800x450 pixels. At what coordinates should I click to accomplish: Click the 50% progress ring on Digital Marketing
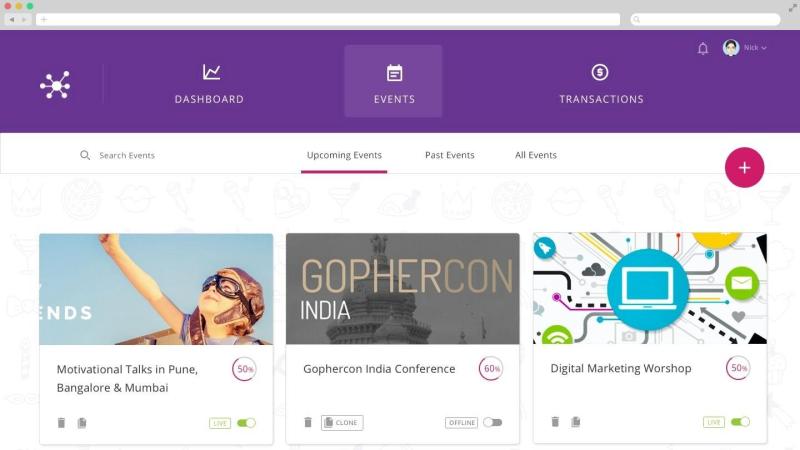coord(738,368)
